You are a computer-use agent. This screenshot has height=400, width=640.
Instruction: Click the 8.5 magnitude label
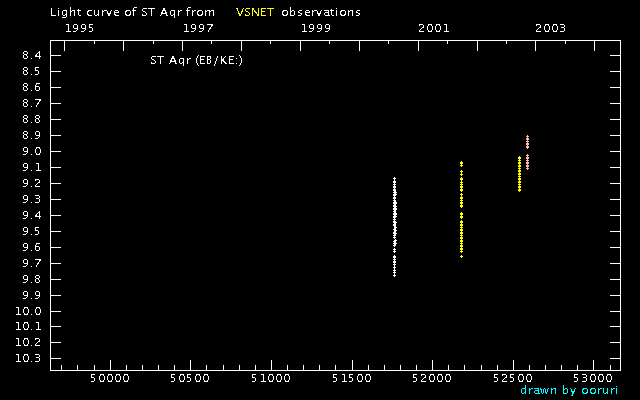[x=32, y=71]
